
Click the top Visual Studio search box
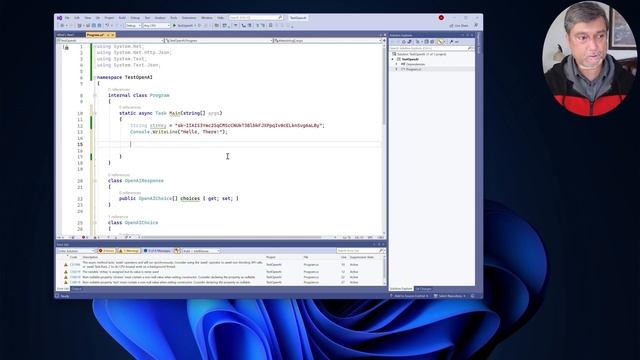click(x=256, y=18)
